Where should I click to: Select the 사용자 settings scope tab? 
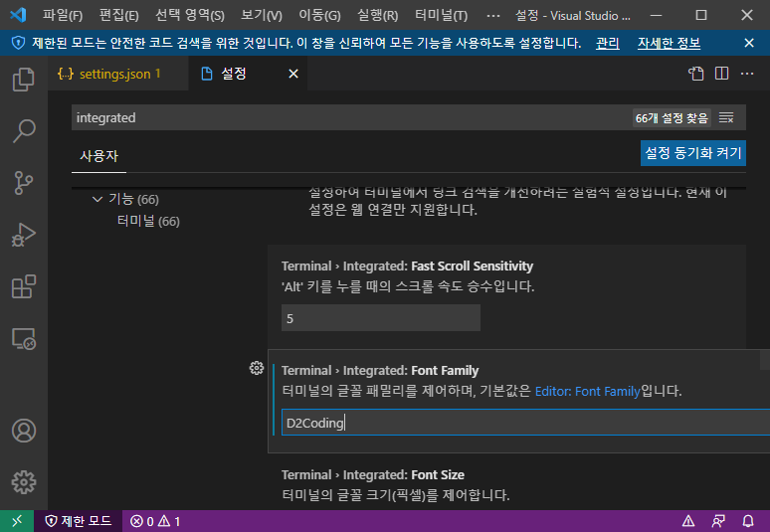[98, 156]
